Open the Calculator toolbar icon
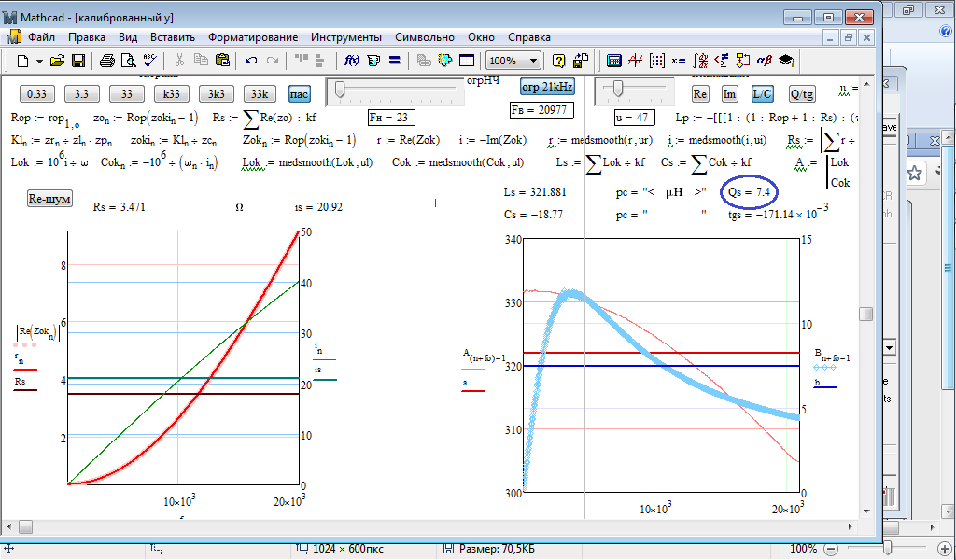Screen dimensions: 956x560 [x=613, y=61]
